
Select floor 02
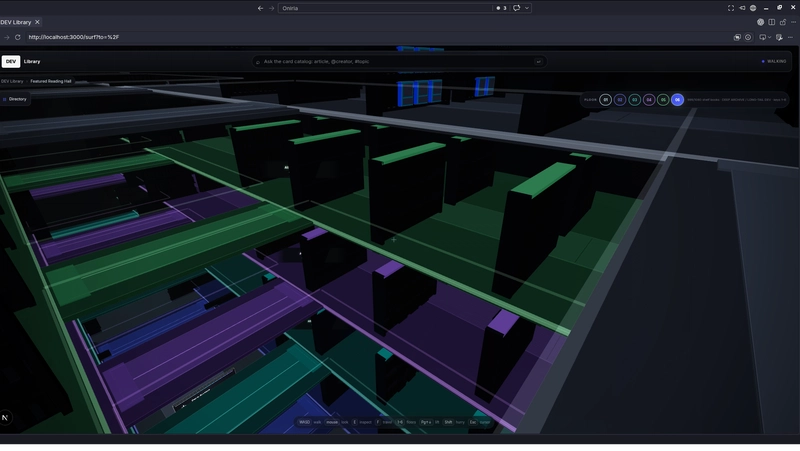tap(620, 100)
